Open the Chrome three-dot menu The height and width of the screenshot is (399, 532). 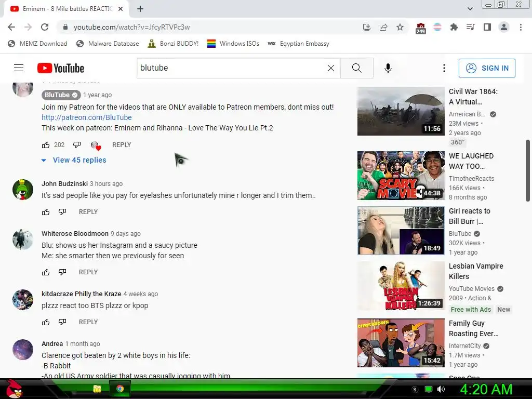(x=521, y=27)
